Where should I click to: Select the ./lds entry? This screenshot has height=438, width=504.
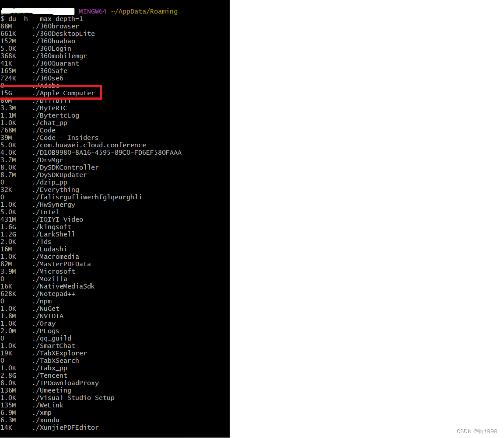coord(26,241)
